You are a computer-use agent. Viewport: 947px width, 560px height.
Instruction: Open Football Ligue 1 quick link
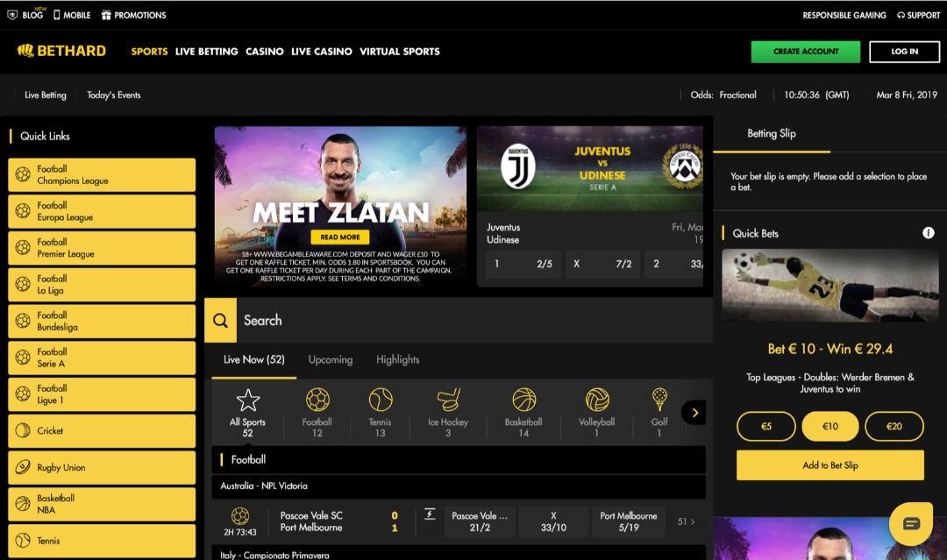(102, 394)
